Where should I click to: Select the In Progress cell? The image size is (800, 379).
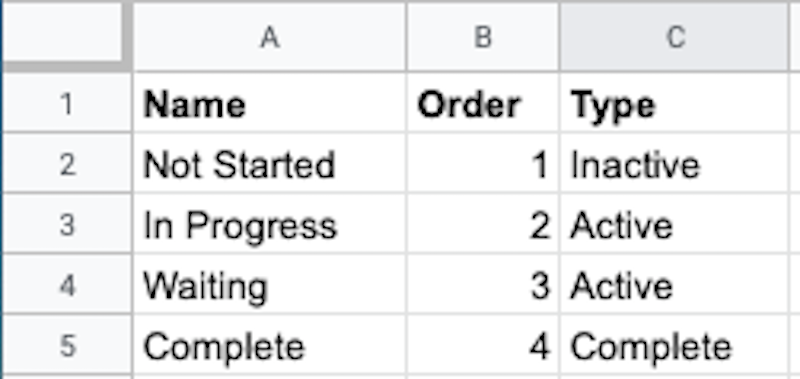[x=270, y=224]
